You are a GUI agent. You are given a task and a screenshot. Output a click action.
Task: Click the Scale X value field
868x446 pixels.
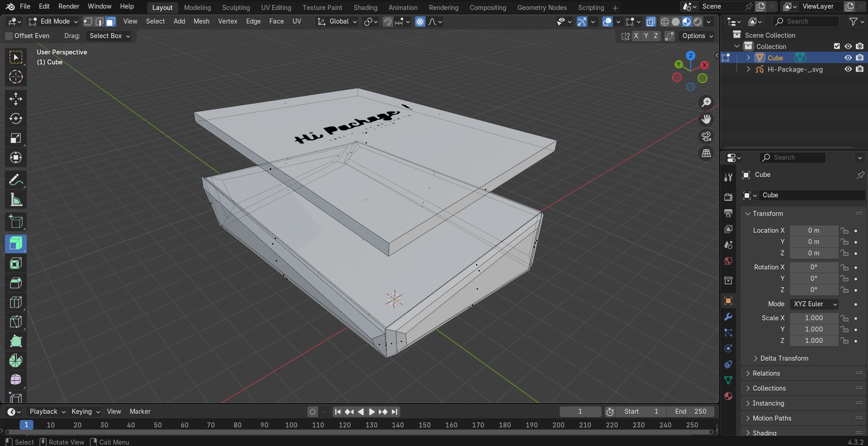814,318
